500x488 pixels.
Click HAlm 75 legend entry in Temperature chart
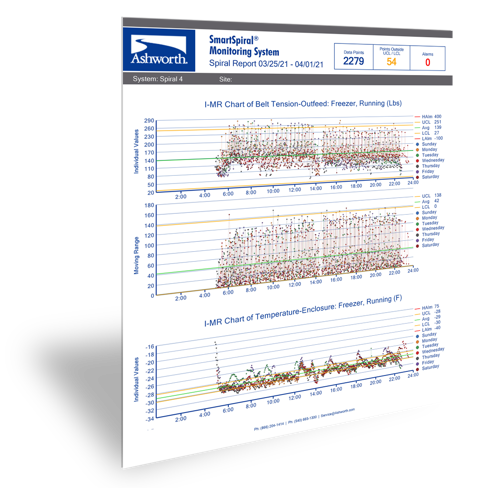pyautogui.click(x=427, y=308)
